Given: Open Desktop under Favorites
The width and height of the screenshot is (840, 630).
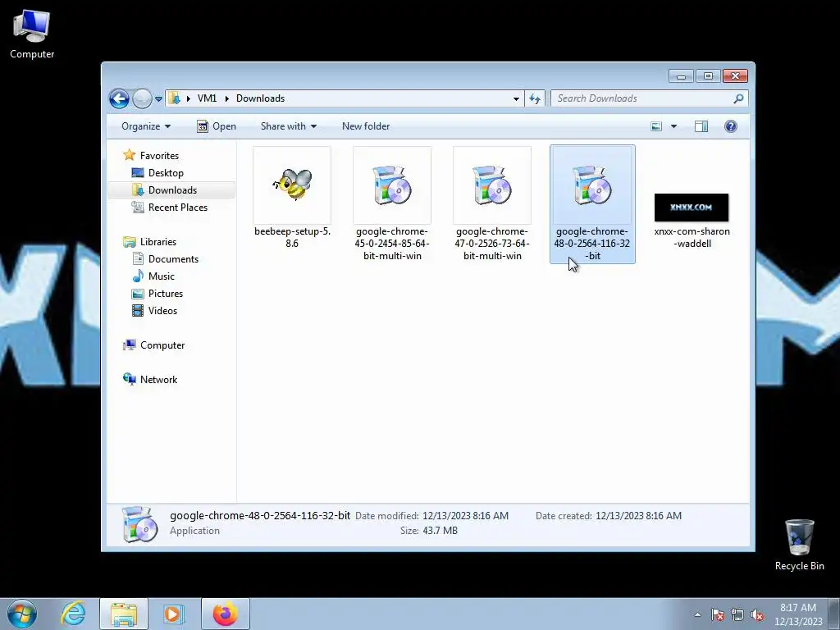Looking at the screenshot, I should [166, 173].
